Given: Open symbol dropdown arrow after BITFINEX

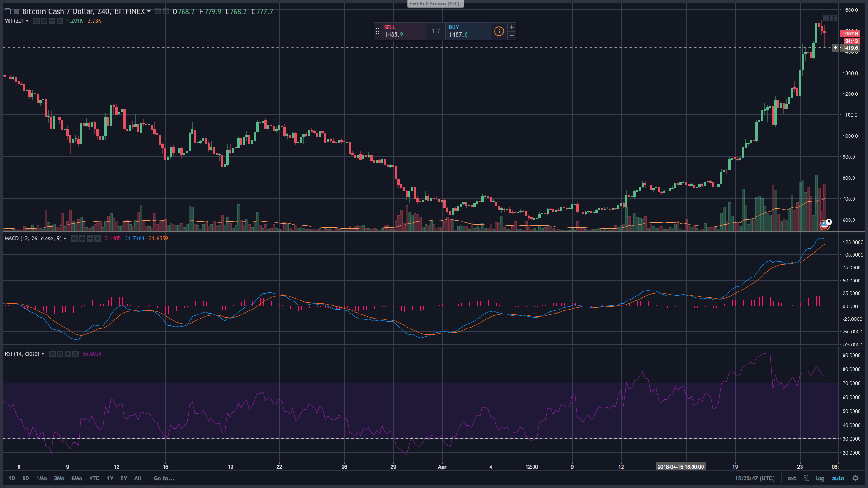Looking at the screenshot, I should [149, 12].
